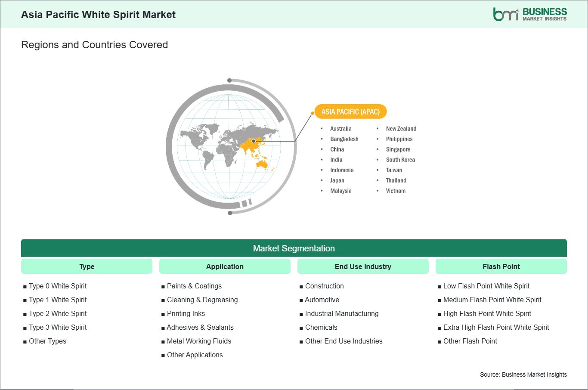Viewport: 588px width, 390px height.
Task: Select India in the country list
Action: click(x=336, y=160)
